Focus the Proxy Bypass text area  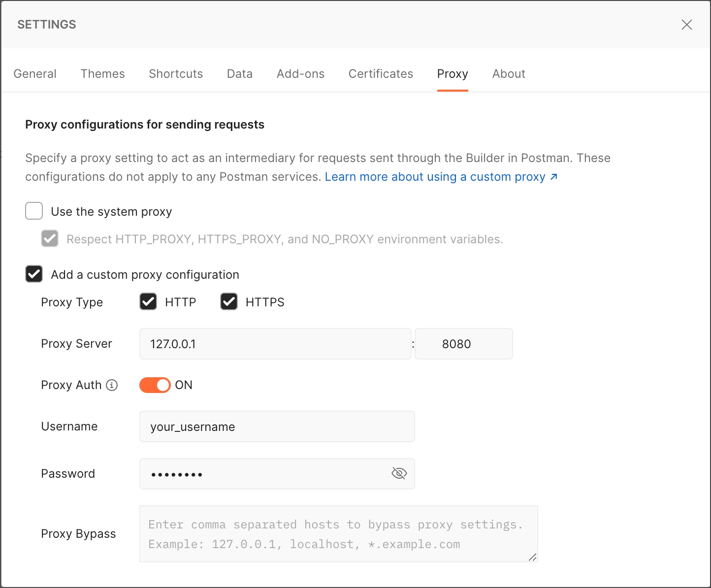coord(338,533)
